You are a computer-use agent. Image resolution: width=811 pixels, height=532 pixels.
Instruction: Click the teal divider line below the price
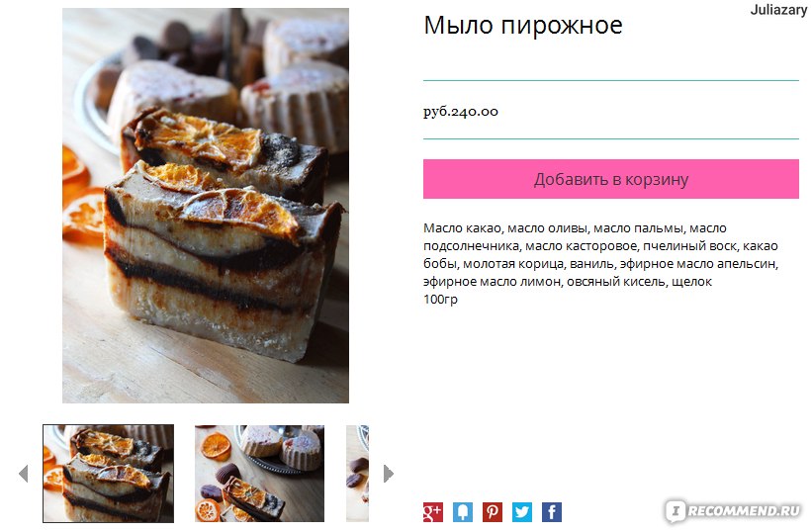(611, 138)
